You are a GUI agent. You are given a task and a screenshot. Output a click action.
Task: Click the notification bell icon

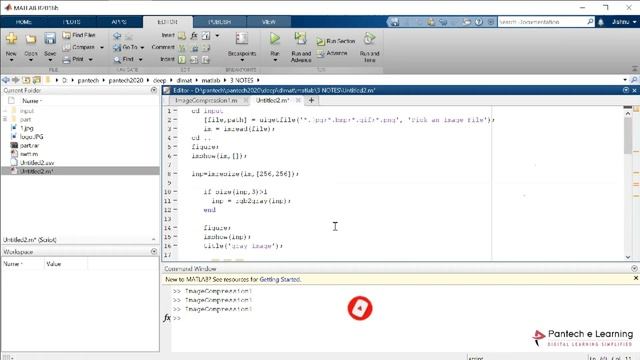[601, 22]
